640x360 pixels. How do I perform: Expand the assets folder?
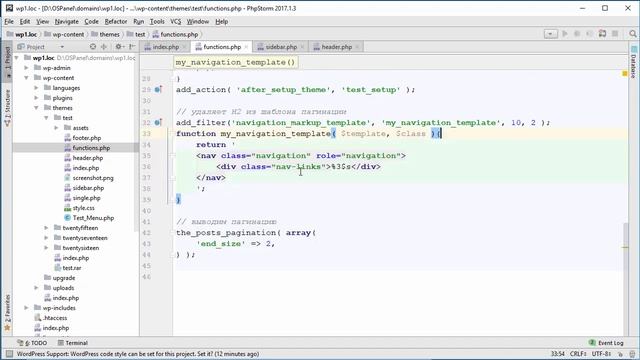56,128
